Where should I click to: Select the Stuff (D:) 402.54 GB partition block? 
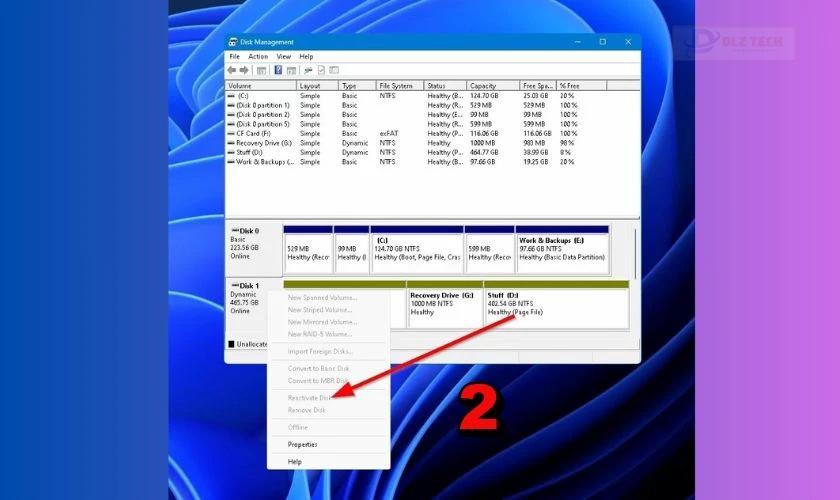[557, 304]
